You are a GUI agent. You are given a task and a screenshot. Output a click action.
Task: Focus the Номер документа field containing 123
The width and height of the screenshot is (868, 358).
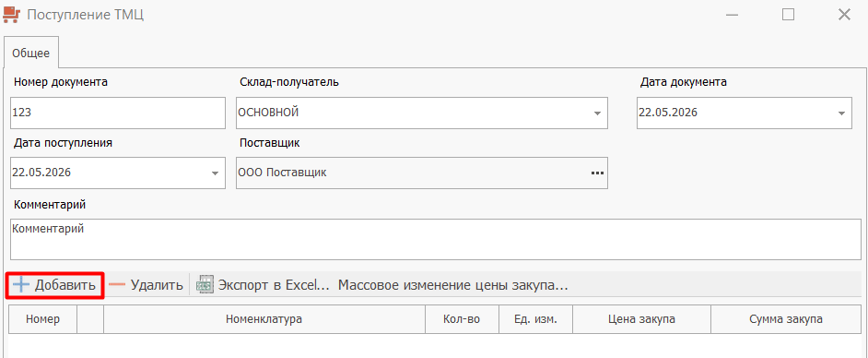click(118, 113)
